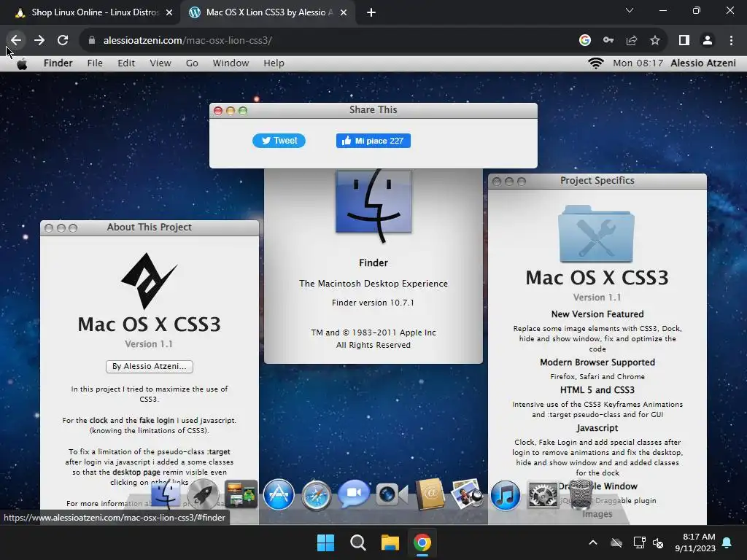The image size is (747, 560).
Task: Toggle Chrome side panel icon
Action: 684,41
